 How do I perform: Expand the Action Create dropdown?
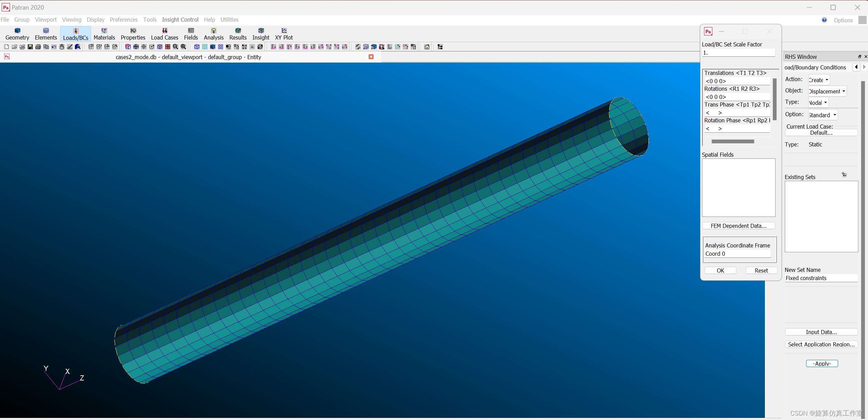819,80
